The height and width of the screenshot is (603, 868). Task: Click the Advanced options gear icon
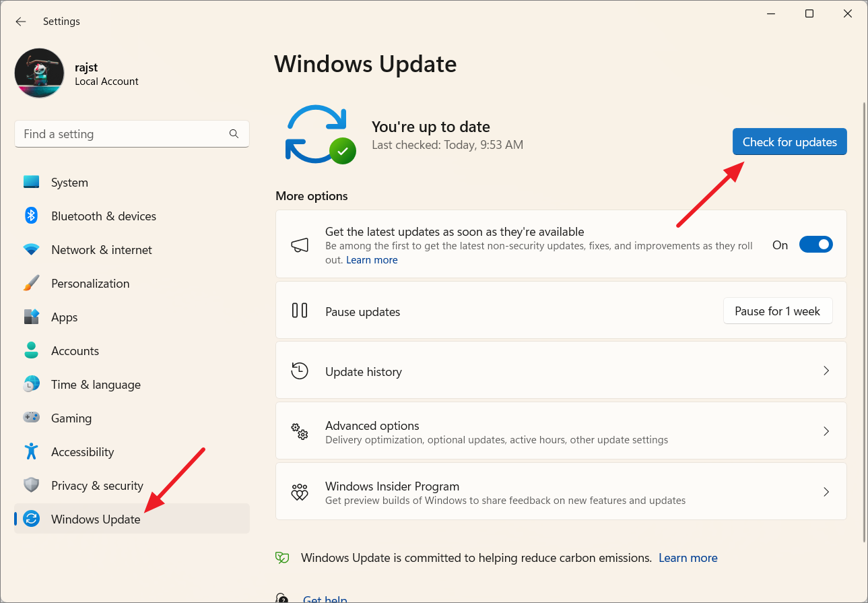(300, 431)
